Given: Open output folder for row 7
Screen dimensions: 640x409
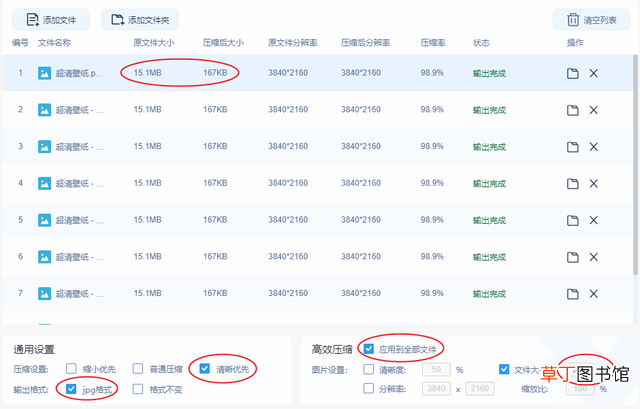Looking at the screenshot, I should 573,294.
